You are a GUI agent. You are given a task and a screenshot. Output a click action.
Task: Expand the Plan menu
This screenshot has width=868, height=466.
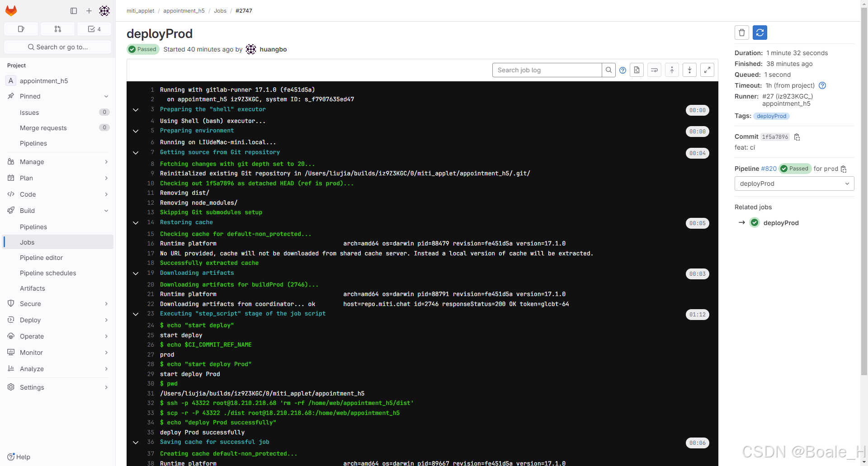[x=58, y=178]
